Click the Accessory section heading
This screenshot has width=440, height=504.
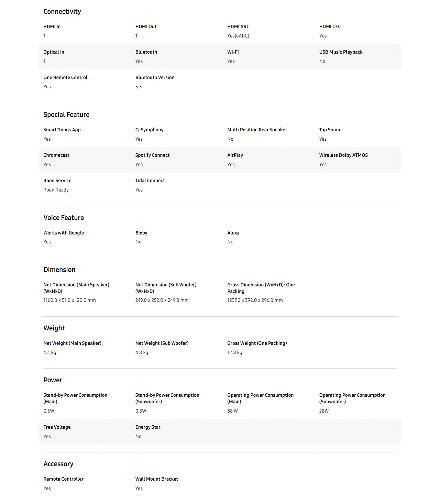[58, 464]
